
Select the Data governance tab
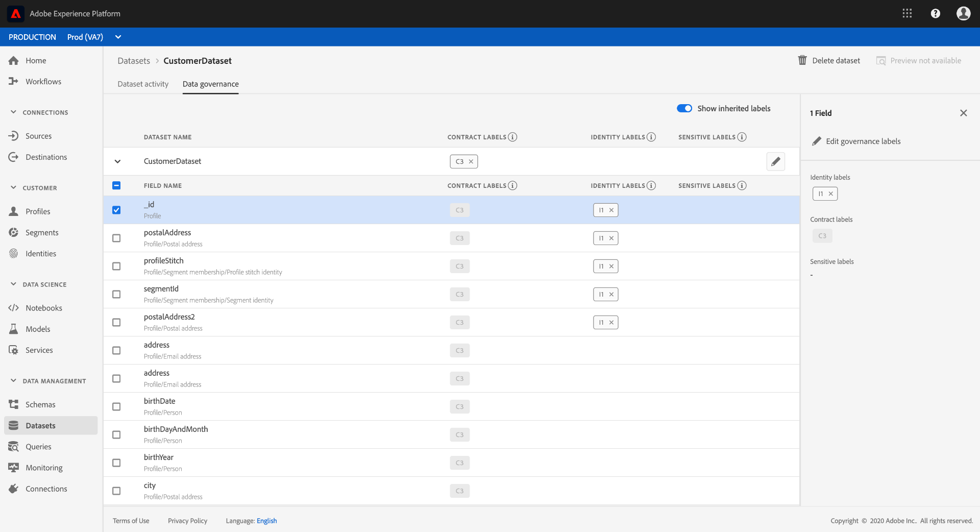[x=211, y=84]
